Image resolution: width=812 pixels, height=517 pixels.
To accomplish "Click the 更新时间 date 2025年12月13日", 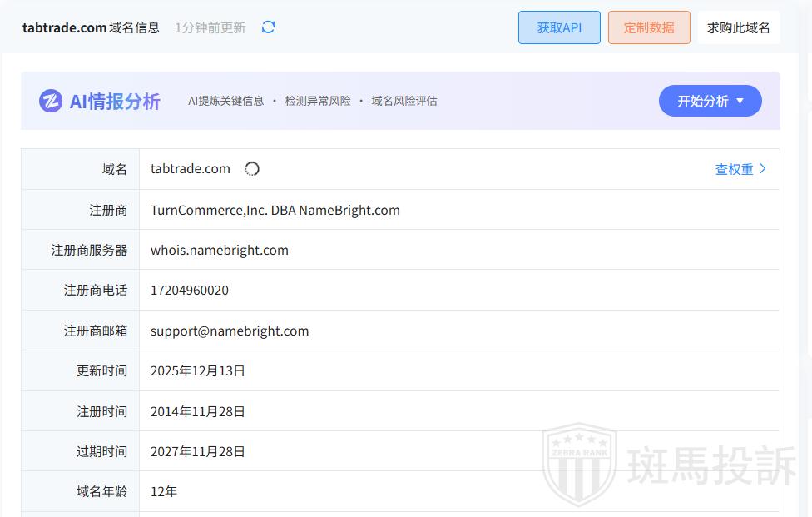I will pyautogui.click(x=198, y=370).
